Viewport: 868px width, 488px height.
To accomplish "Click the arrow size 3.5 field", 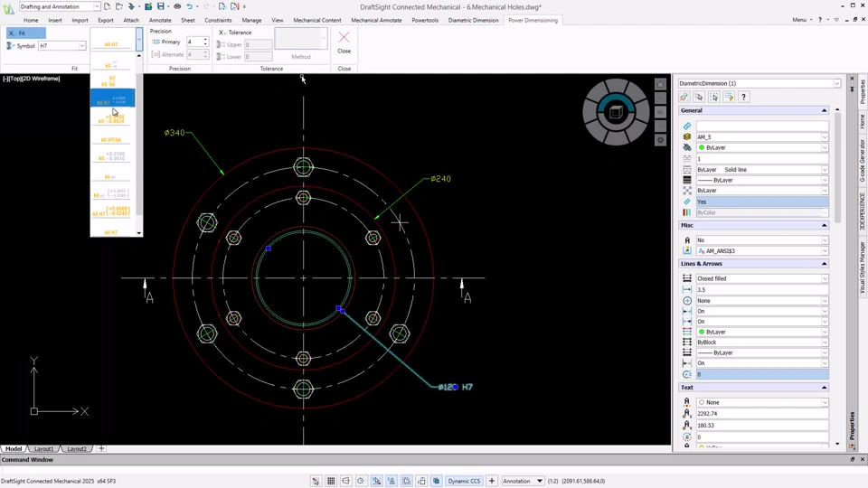I will click(762, 290).
